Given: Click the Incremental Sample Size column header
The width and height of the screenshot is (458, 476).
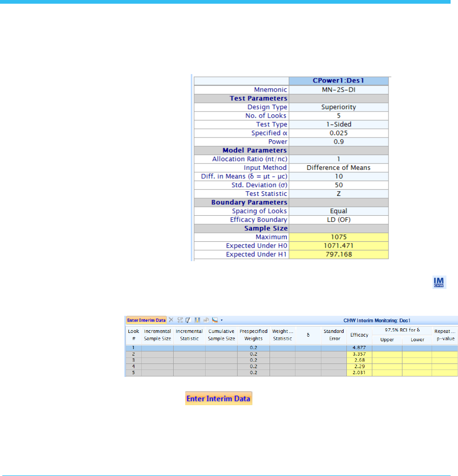Looking at the screenshot, I should coord(157,335).
